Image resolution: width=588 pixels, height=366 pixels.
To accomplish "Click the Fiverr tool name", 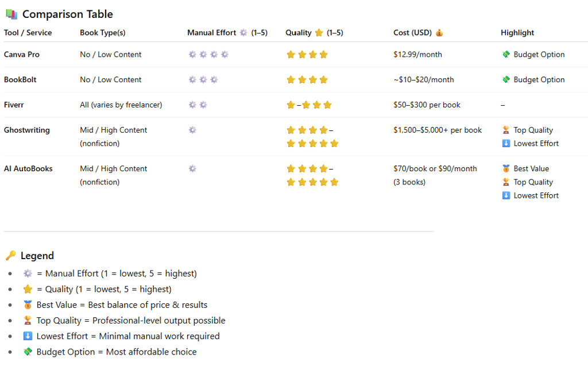I will pyautogui.click(x=14, y=105).
